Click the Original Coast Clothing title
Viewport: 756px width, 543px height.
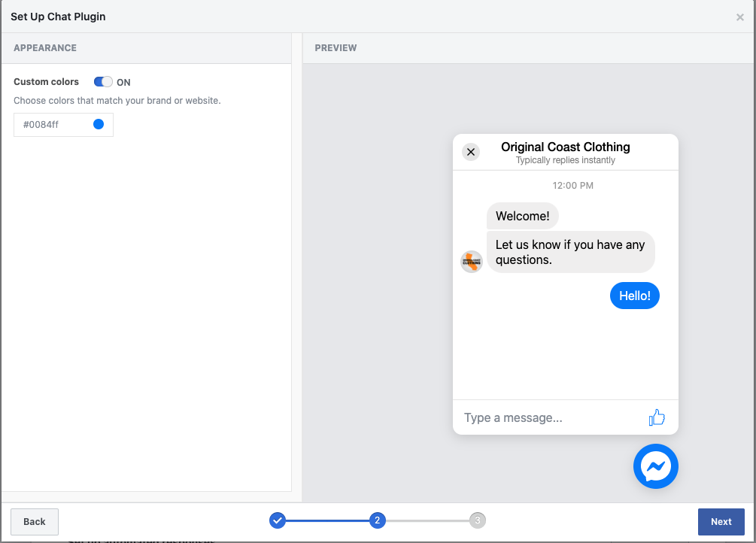(566, 147)
